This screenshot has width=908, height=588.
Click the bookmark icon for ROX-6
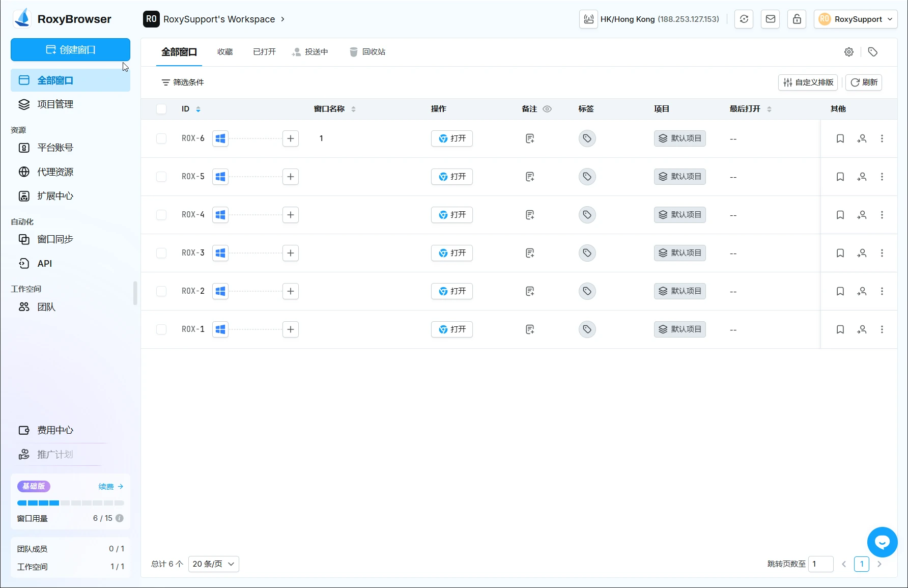coord(840,138)
